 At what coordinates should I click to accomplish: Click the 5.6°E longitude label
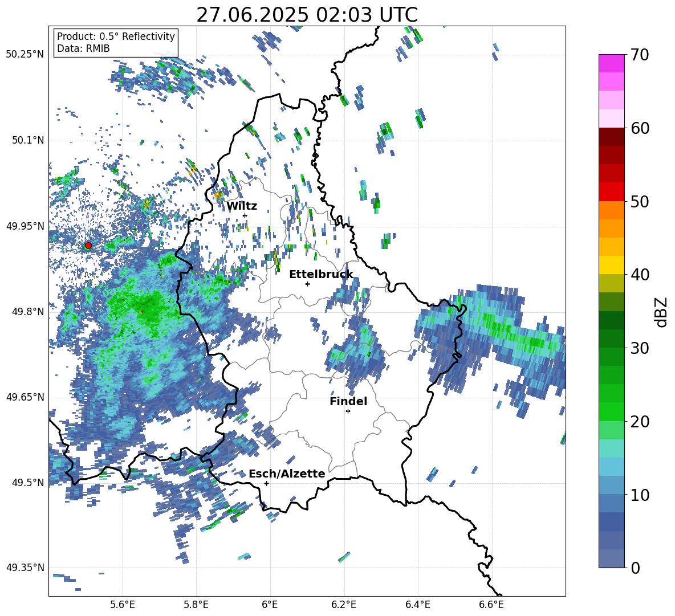(123, 605)
